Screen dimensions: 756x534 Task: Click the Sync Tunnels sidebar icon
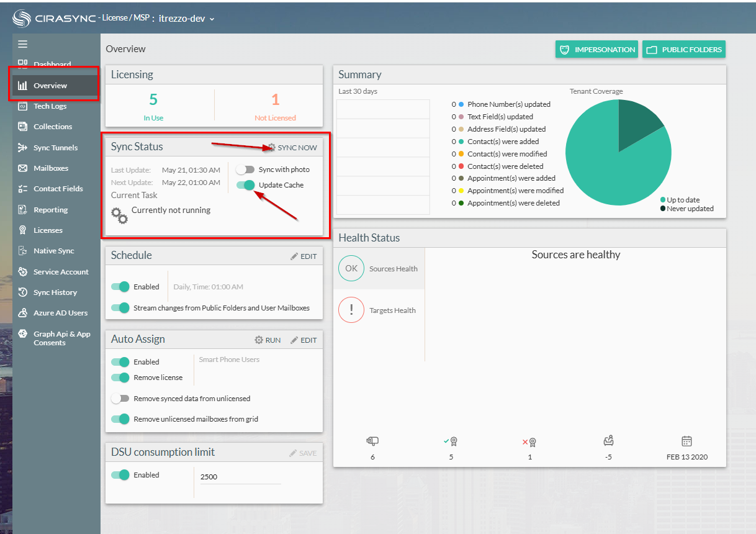[x=23, y=148]
